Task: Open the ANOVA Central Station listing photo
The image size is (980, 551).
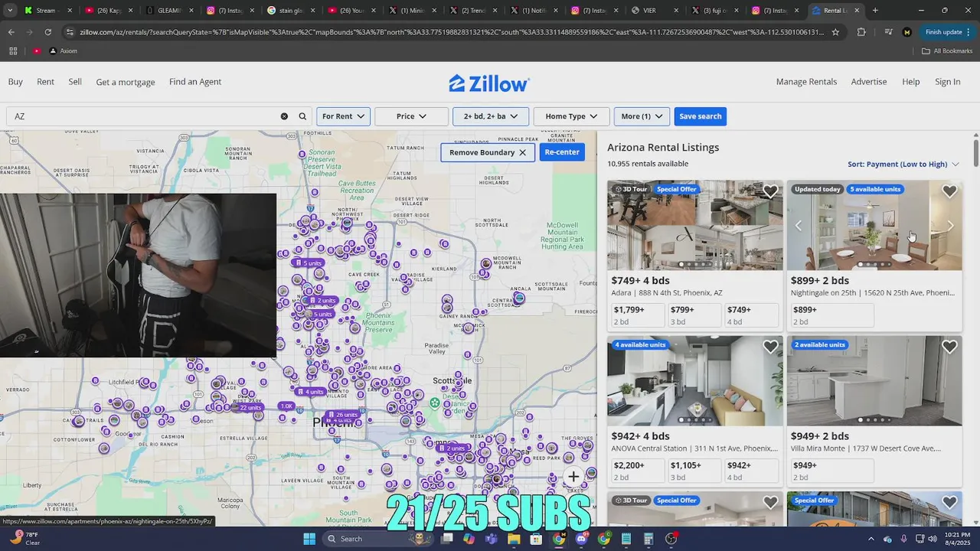Action: (695, 383)
